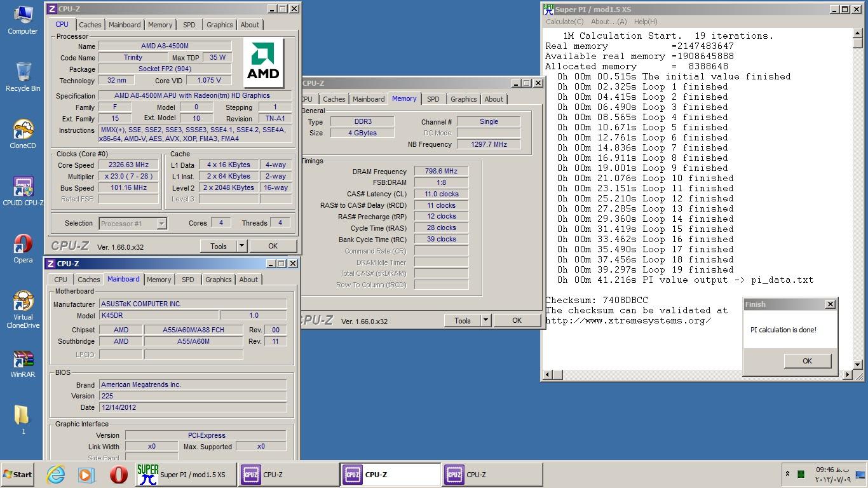Click the Multiplier value x 23.0
The height and width of the screenshot is (488, 868).
click(128, 177)
